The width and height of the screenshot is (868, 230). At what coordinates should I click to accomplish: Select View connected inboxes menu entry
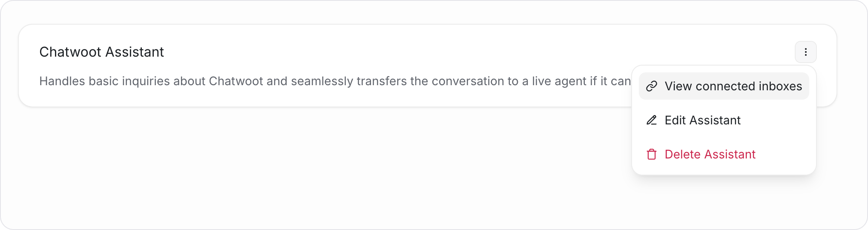pos(724,86)
